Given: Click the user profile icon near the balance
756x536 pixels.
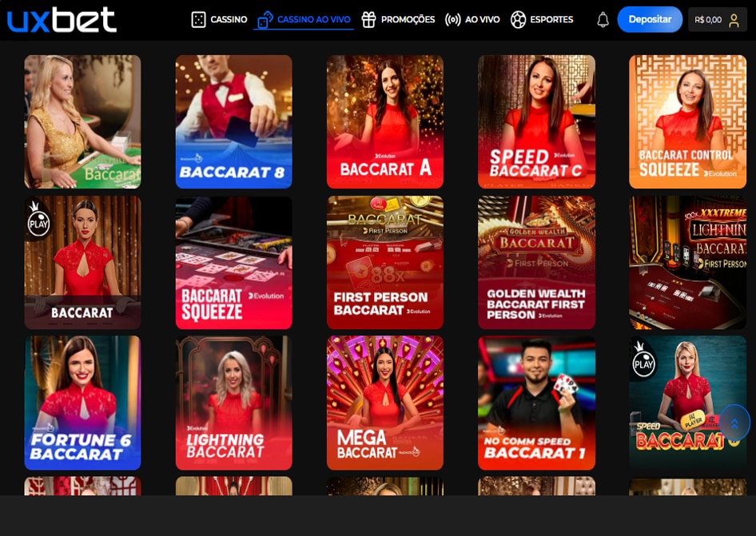Looking at the screenshot, I should pos(733,19).
